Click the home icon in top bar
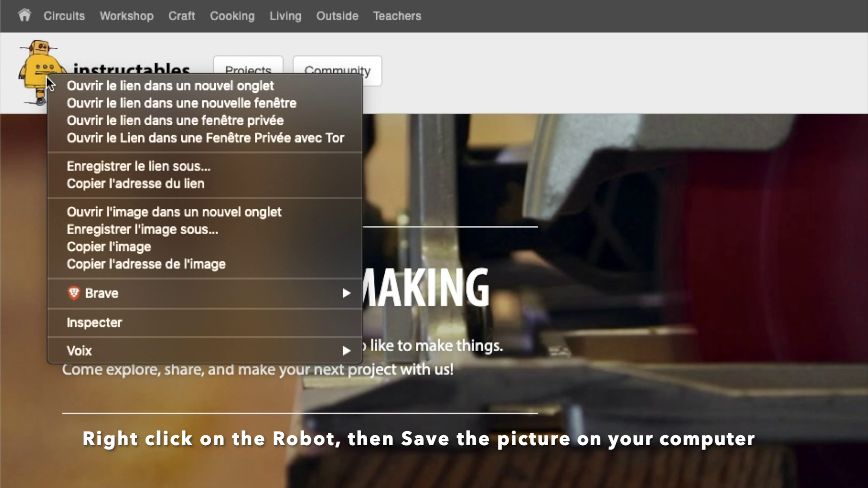The image size is (868, 488). [24, 15]
